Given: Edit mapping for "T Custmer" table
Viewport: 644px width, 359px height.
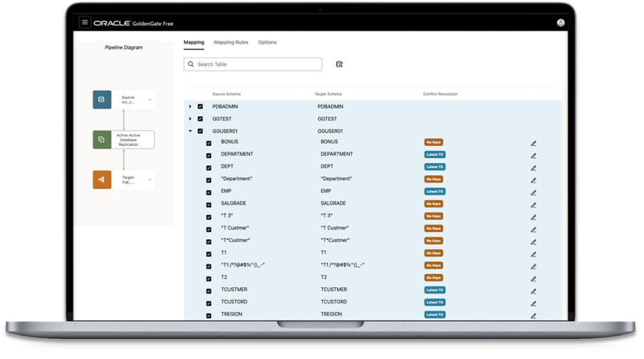Looking at the screenshot, I should coord(533,229).
